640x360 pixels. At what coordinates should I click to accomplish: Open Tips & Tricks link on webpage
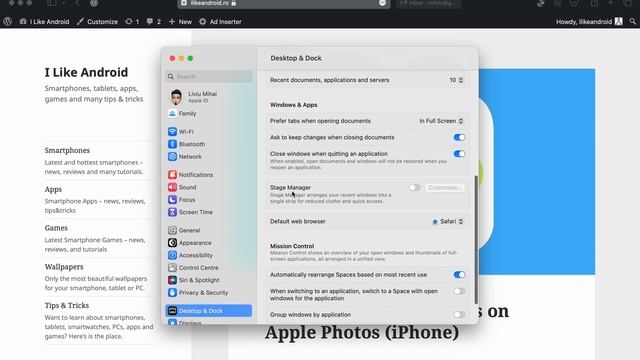(67, 305)
